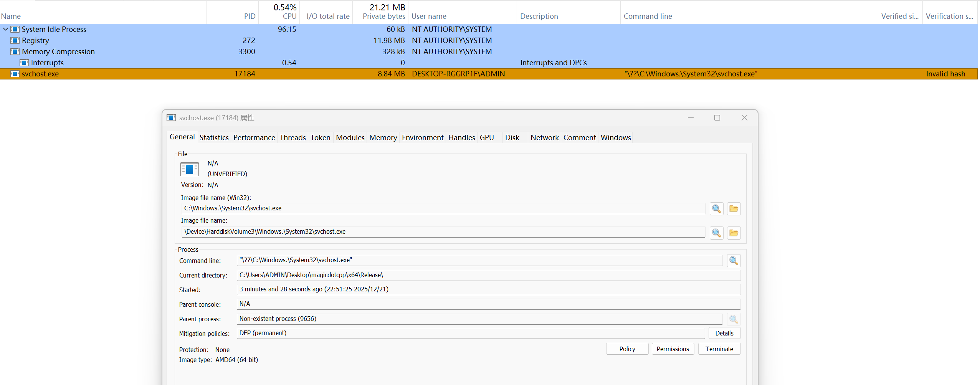Click magnifier icon beside Command line field
This screenshot has width=980, height=385.
pyautogui.click(x=734, y=261)
